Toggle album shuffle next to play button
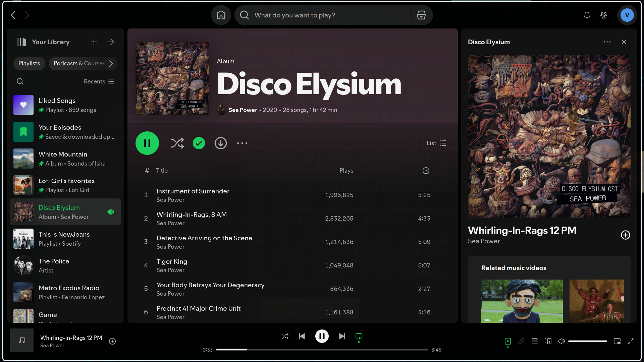644x362 pixels. [x=177, y=143]
